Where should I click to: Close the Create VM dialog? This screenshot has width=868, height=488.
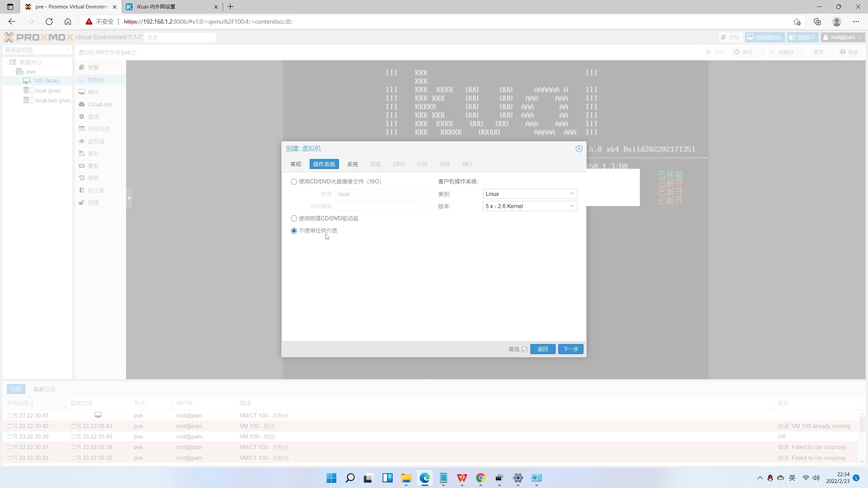(579, 149)
